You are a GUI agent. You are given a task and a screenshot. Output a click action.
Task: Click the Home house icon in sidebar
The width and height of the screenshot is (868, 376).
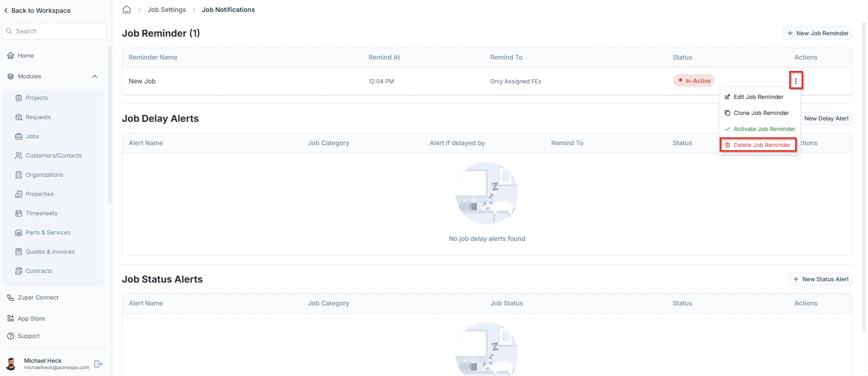tap(11, 55)
